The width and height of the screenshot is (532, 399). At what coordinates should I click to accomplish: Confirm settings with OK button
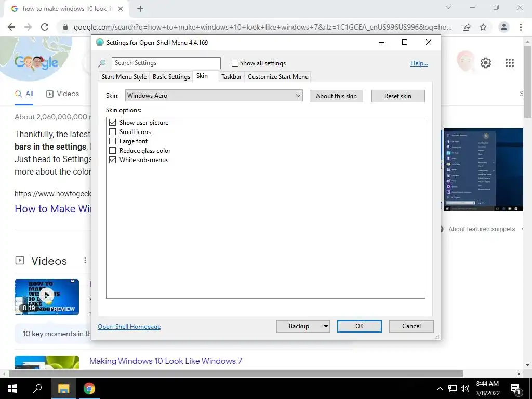[x=360, y=326]
